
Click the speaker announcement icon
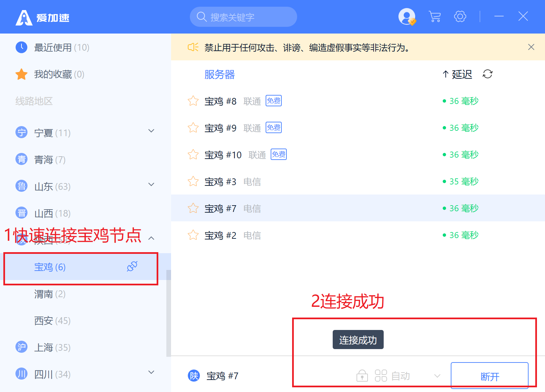click(x=193, y=47)
